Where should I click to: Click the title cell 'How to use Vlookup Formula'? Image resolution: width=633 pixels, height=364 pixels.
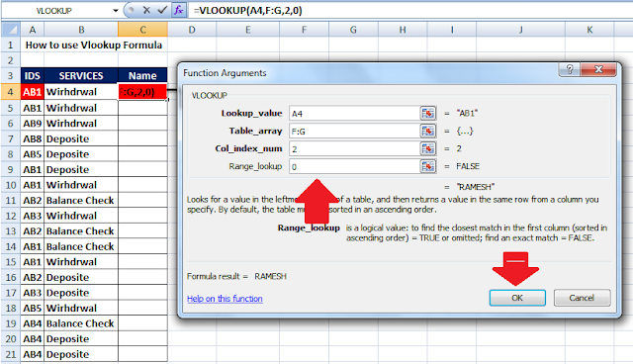[94, 45]
